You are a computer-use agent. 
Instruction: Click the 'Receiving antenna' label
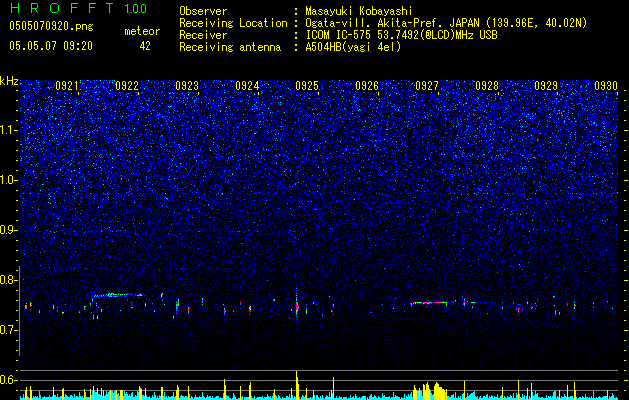230,47
